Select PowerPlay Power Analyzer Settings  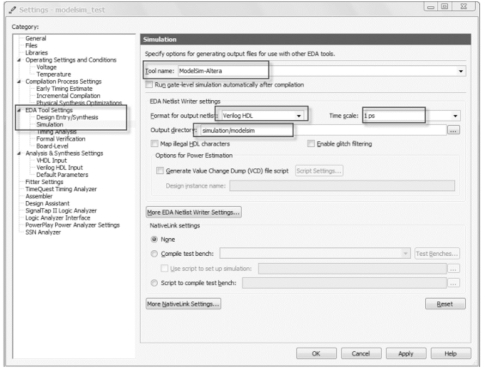(72, 225)
